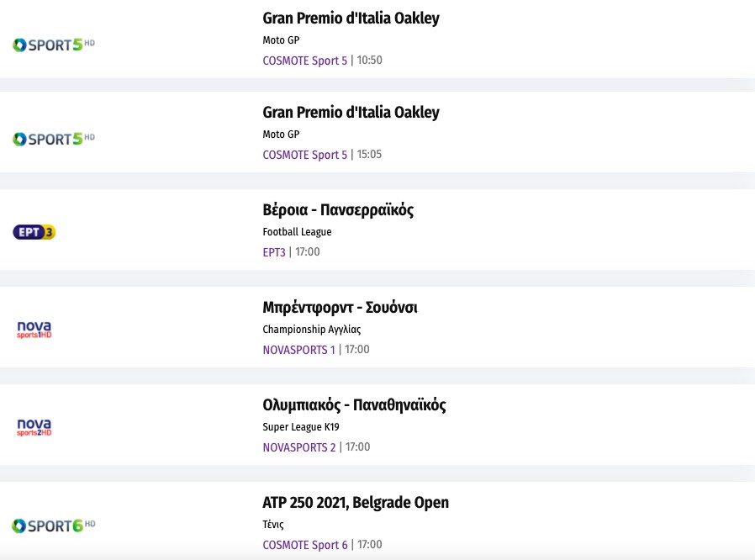
Task: Click the ΕΡΤ3 channel text link
Action: tap(274, 252)
